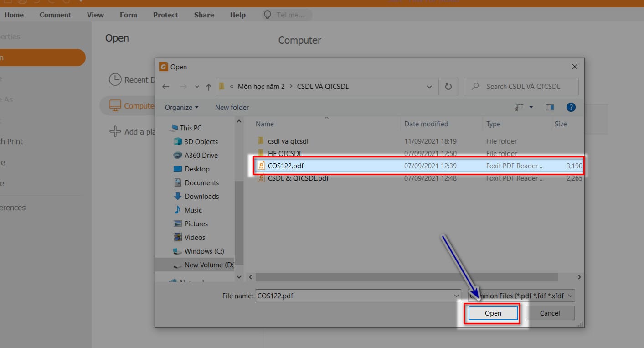The width and height of the screenshot is (644, 348).
Task: Select the CSDL & QTCSDL.pdf file
Action: tap(419, 178)
